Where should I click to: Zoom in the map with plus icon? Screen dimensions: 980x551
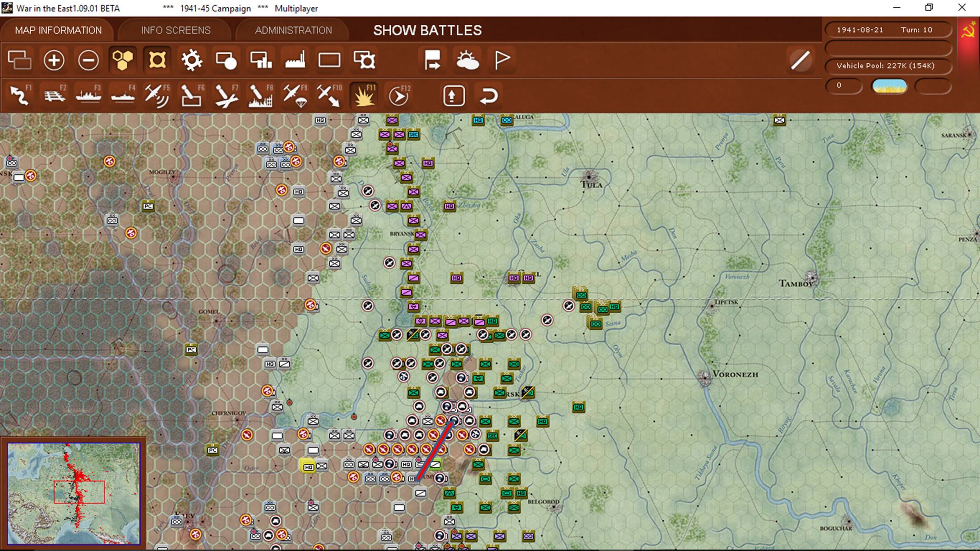click(54, 60)
